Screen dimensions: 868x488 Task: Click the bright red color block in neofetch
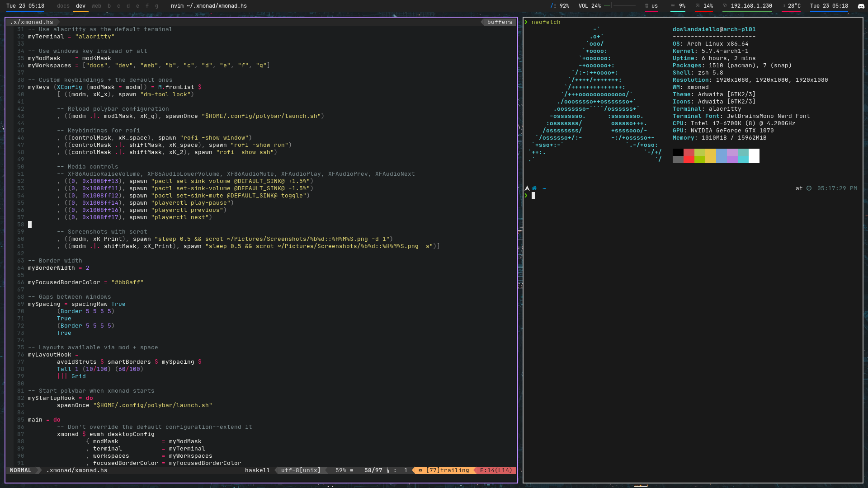coord(689,160)
